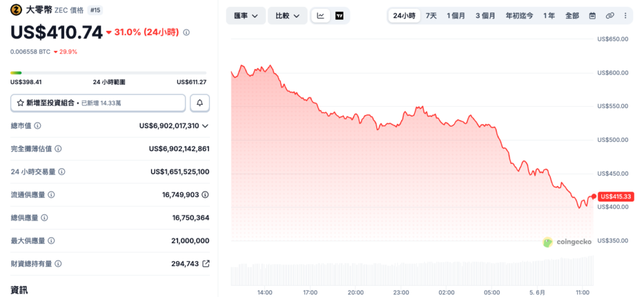
Task: Click the volume bars below the chart
Action: pos(412,271)
